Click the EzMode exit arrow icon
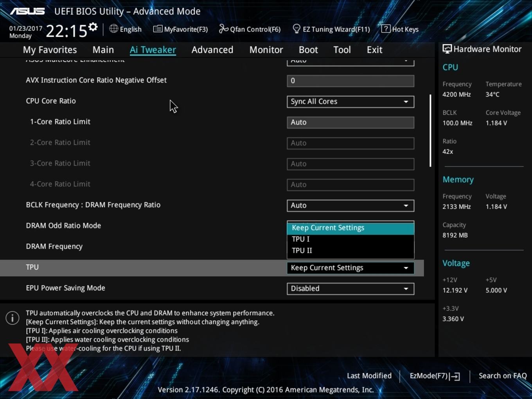The height and width of the screenshot is (399, 532). point(455,376)
